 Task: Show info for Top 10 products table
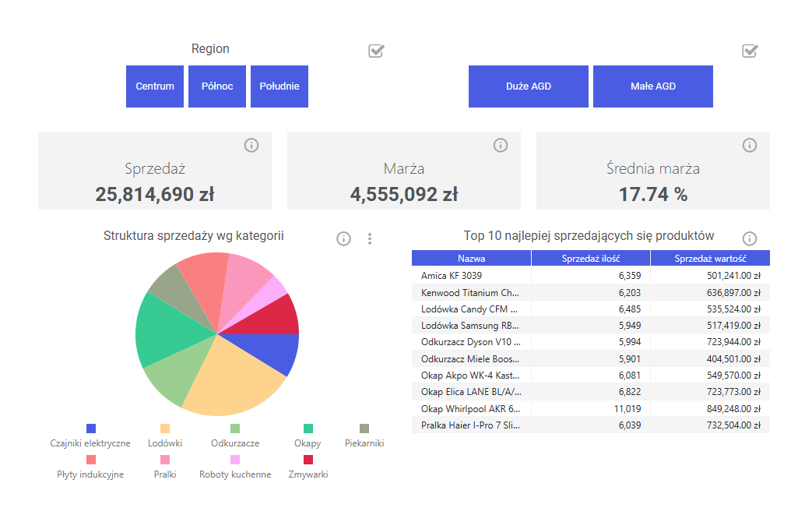tap(750, 238)
